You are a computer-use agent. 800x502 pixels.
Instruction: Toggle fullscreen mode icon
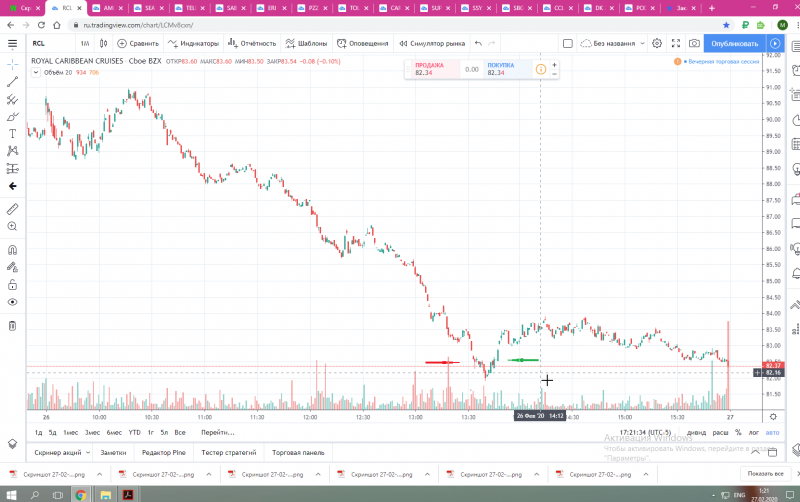(676, 43)
